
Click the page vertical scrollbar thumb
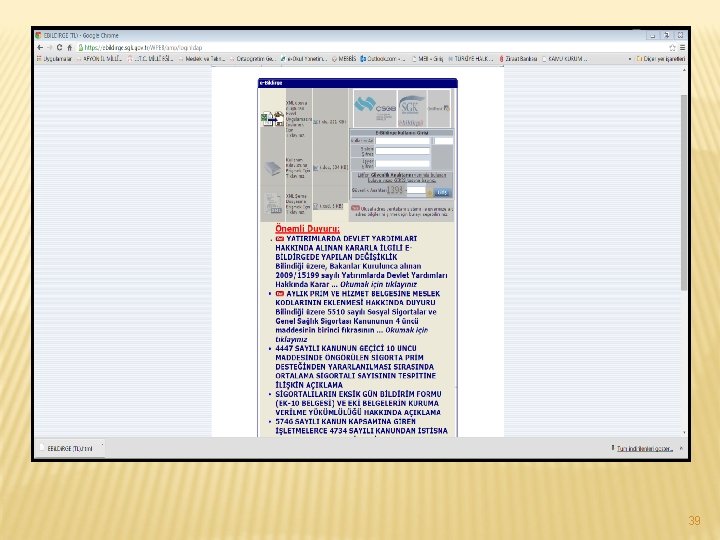coord(684,193)
